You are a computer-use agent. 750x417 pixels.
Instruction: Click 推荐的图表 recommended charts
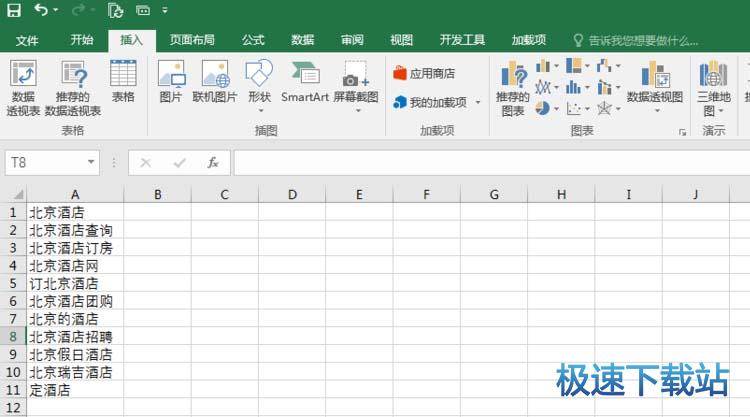[513, 88]
